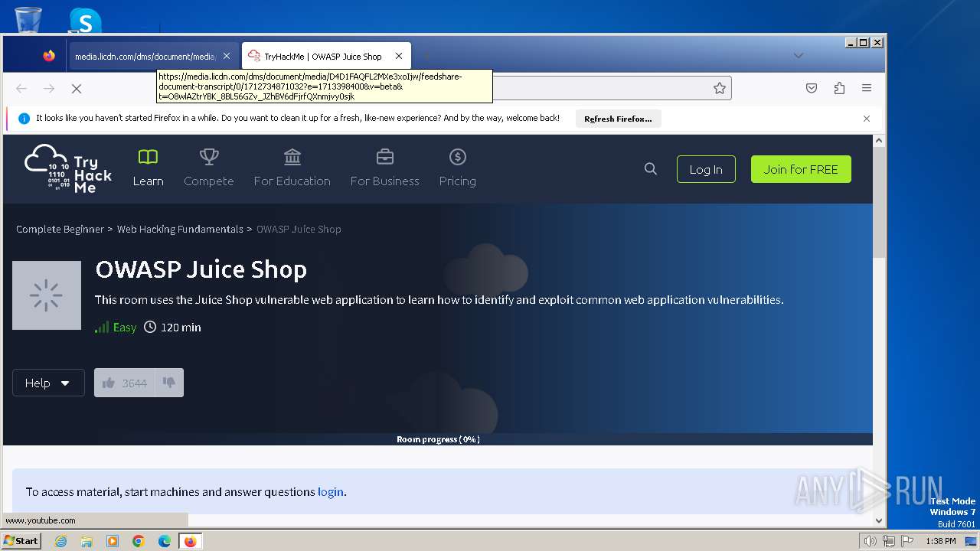
Task: Open the Action Center flag icon
Action: (907, 541)
